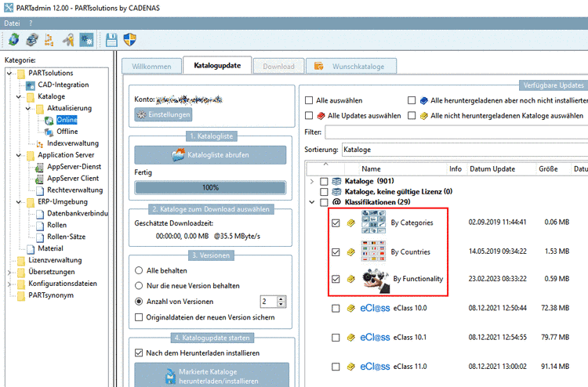Click the Wunschkataloge tab icon
The width and height of the screenshot is (588, 387).
[x=319, y=67]
